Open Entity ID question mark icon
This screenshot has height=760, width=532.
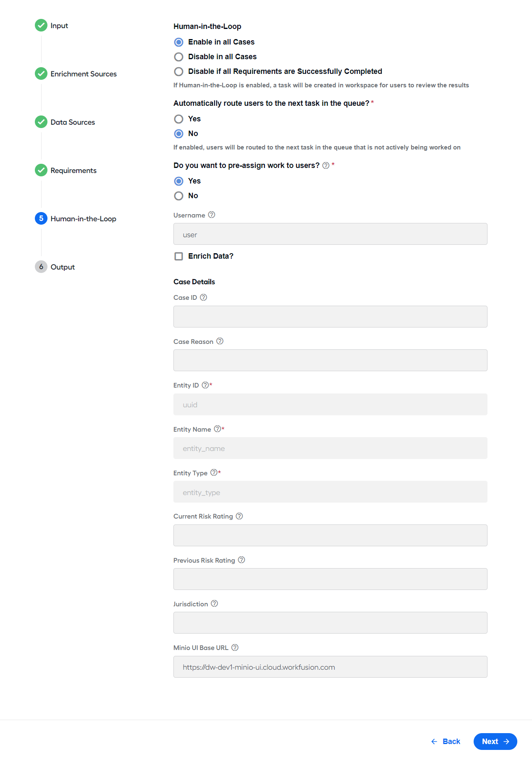pos(205,385)
